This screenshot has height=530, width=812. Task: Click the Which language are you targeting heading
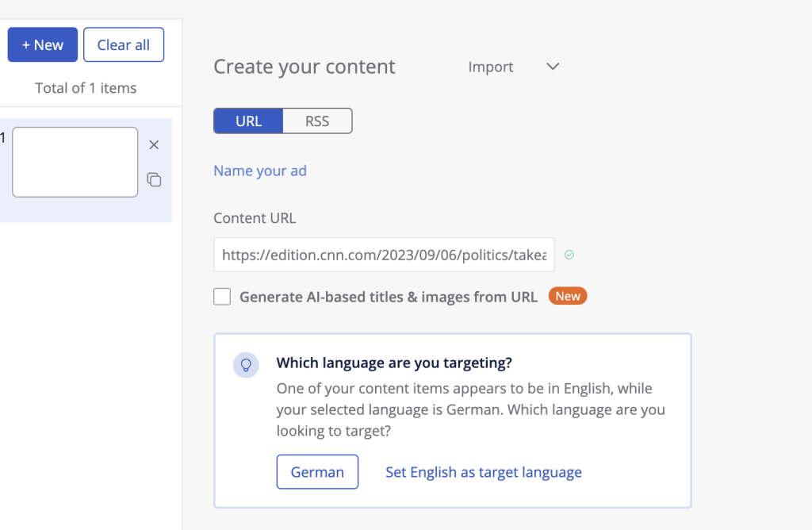pos(394,363)
